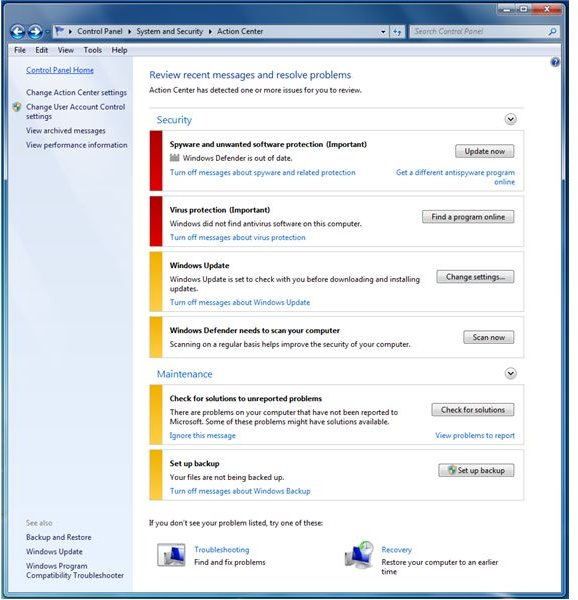Click the System and Security breadcrumb
This screenshot has width=578, height=600.
pos(169,32)
